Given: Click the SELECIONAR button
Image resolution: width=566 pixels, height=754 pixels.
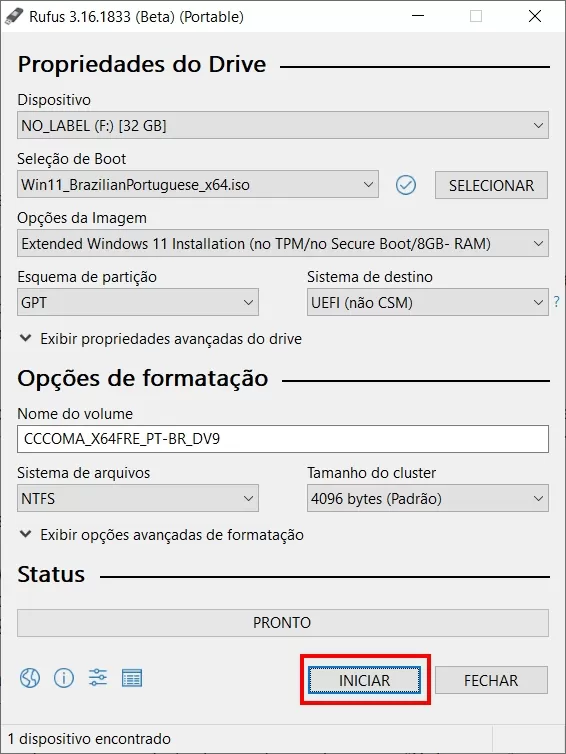Looking at the screenshot, I should coord(491,185).
